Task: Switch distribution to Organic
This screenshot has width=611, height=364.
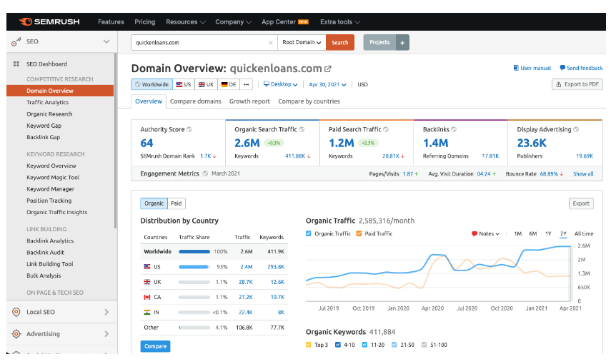Action: click(154, 203)
